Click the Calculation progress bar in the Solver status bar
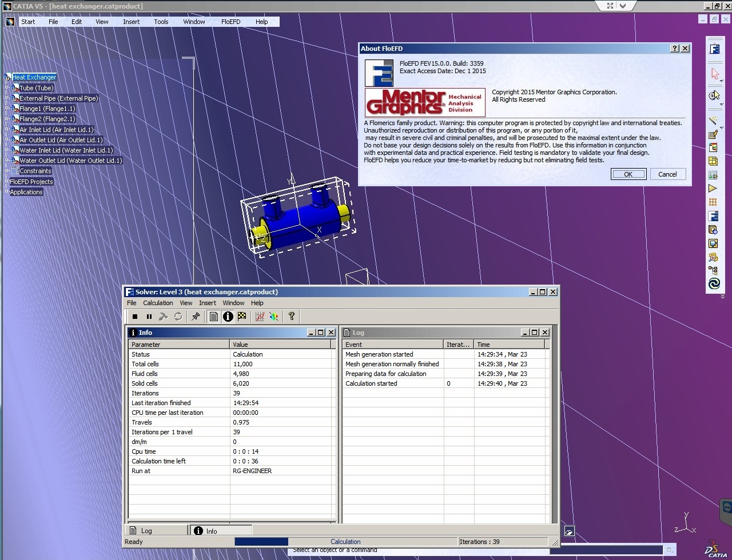The width and height of the screenshot is (732, 560). (345, 542)
